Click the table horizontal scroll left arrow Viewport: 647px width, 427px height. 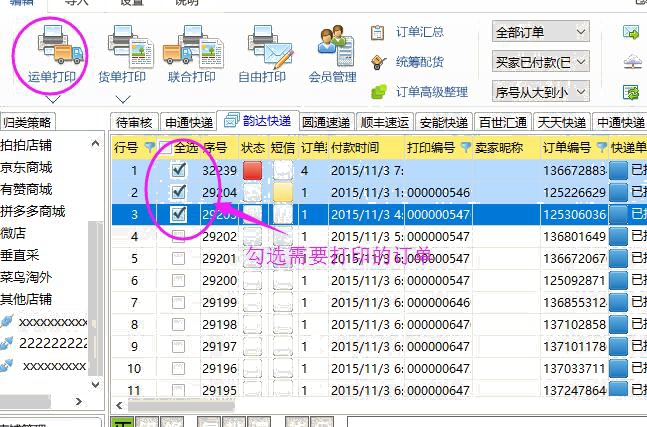tap(120, 406)
